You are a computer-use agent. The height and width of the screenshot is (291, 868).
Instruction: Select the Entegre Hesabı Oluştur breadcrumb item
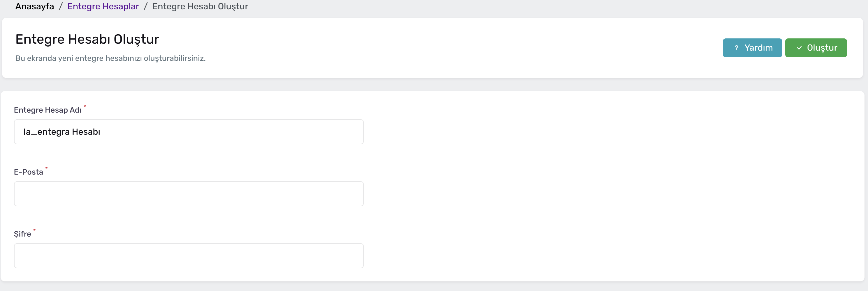[200, 6]
